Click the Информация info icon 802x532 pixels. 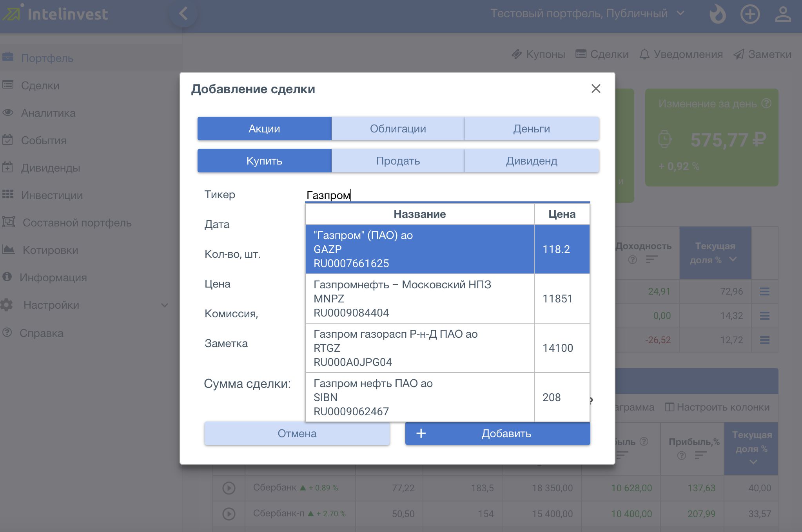(x=7, y=277)
